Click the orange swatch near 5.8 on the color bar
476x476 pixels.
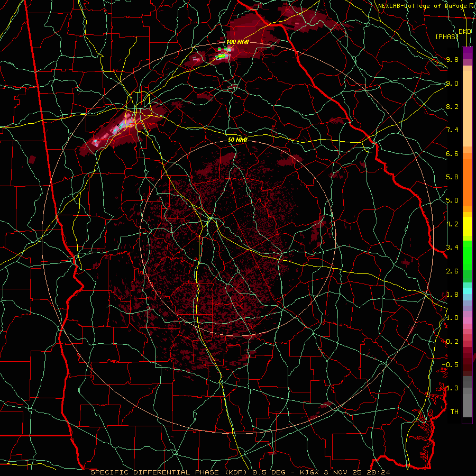tap(467, 179)
